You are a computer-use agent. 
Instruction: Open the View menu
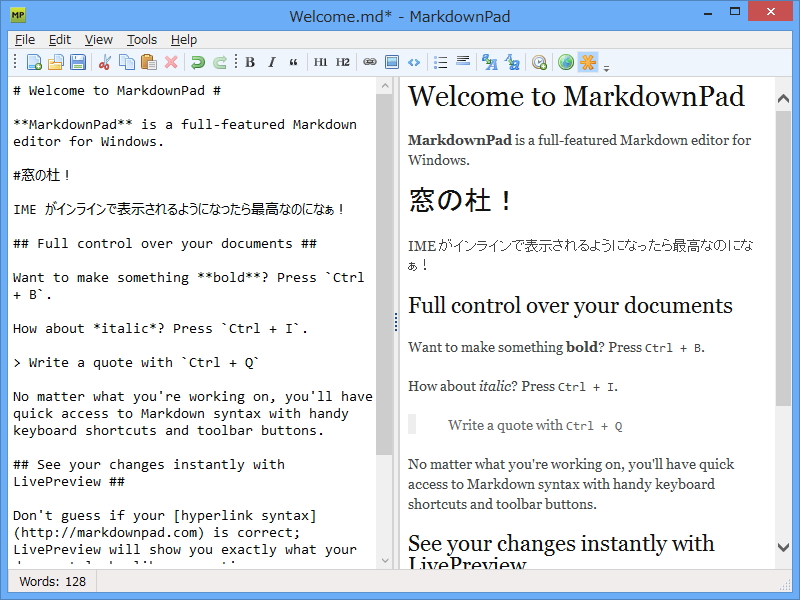[x=98, y=39]
